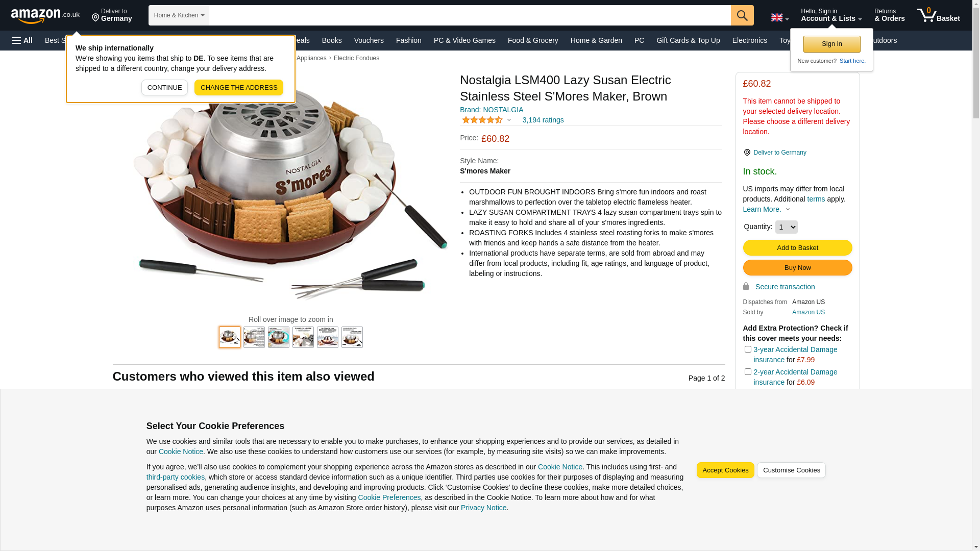Open the Home & Kitchen search category dropdown
This screenshot has height=551, width=980.
tap(179, 15)
